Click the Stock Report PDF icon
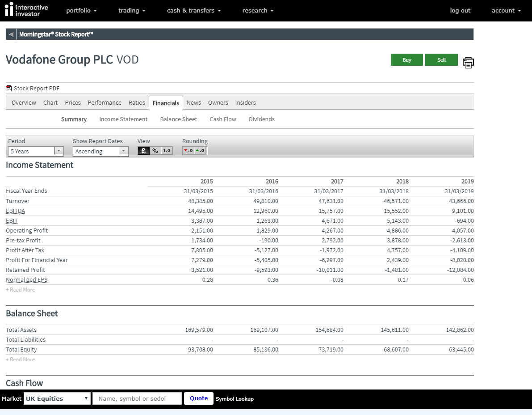Viewport: 532px width, 415px height. pos(9,89)
